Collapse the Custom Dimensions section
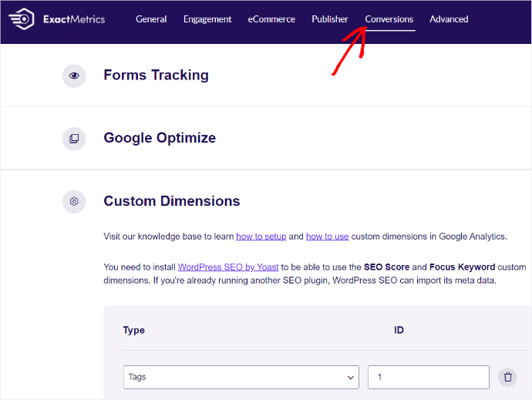Image resolution: width=532 pixels, height=400 pixels. click(172, 201)
